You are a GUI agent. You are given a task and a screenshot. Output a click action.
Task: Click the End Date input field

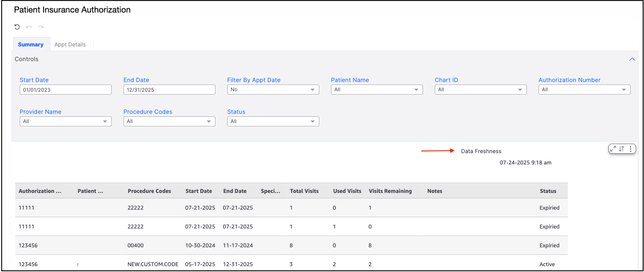pos(169,90)
